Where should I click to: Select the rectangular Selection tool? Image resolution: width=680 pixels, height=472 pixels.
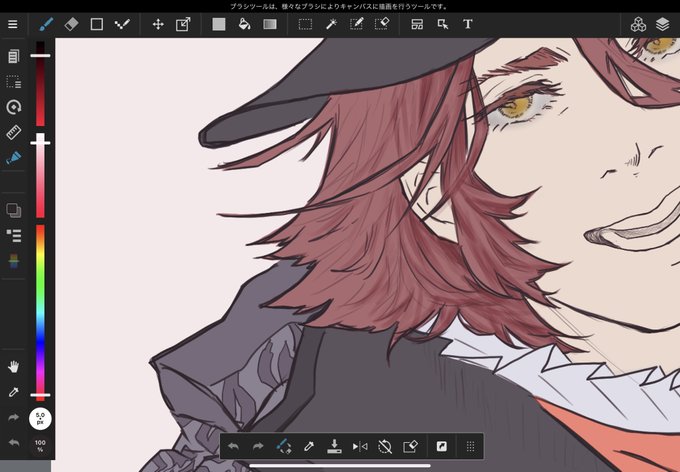coord(305,24)
